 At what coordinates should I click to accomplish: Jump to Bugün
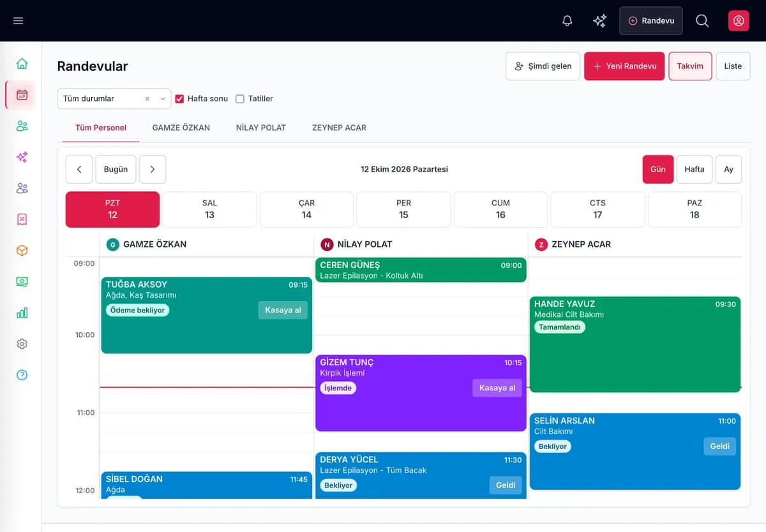pyautogui.click(x=116, y=170)
